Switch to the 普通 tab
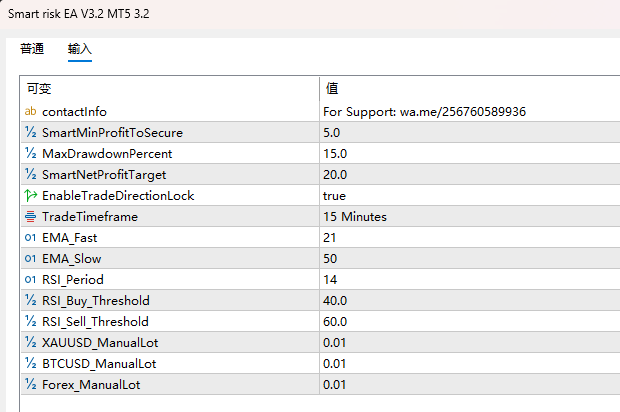 click(32, 49)
